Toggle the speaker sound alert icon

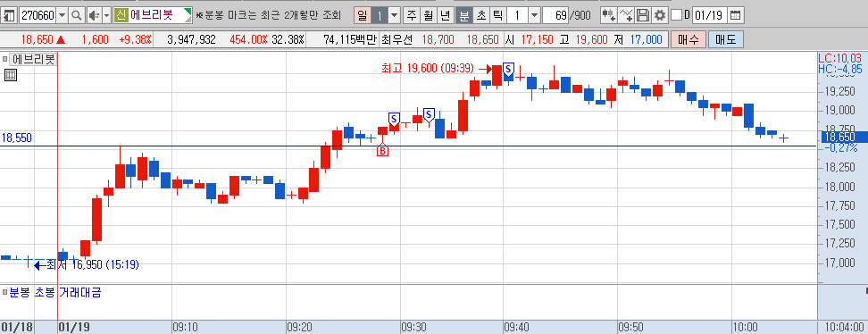click(x=94, y=15)
